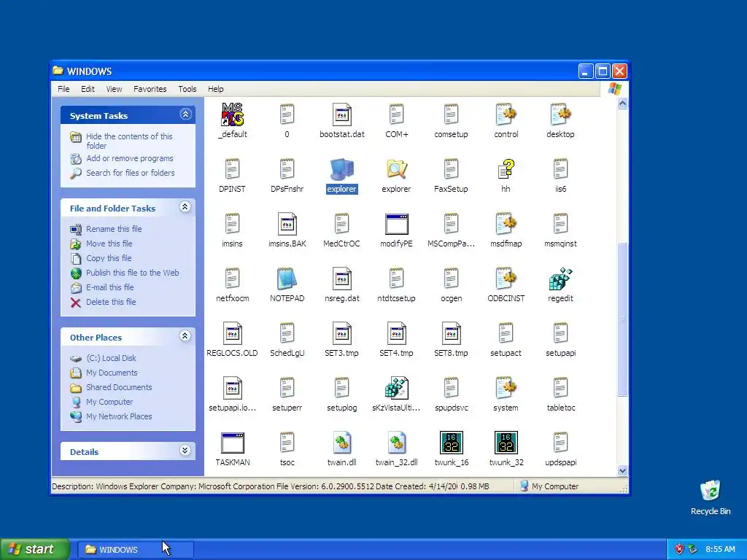Select the COM+ text file
Screen dimensions: 747x560
(396, 114)
